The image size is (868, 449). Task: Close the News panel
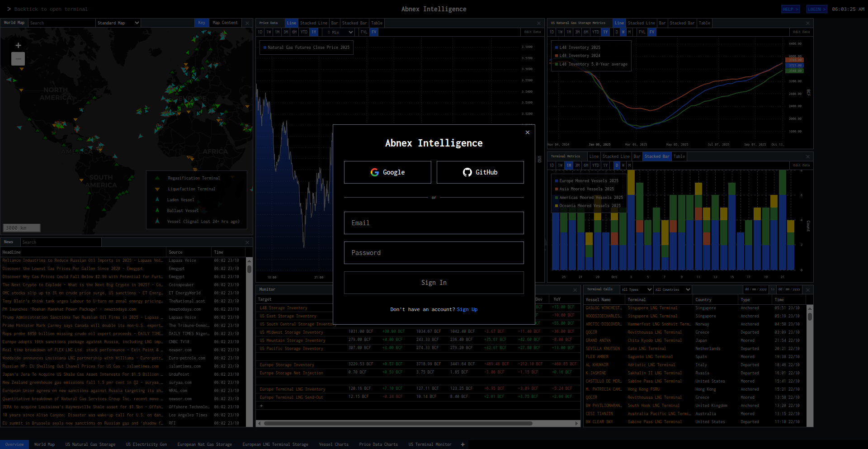pyautogui.click(x=247, y=242)
